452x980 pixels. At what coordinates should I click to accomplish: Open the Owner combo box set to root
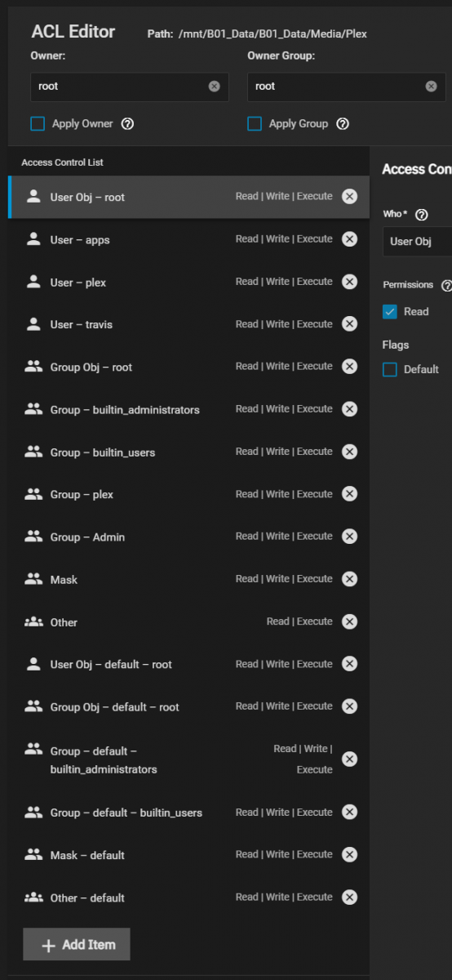click(130, 87)
